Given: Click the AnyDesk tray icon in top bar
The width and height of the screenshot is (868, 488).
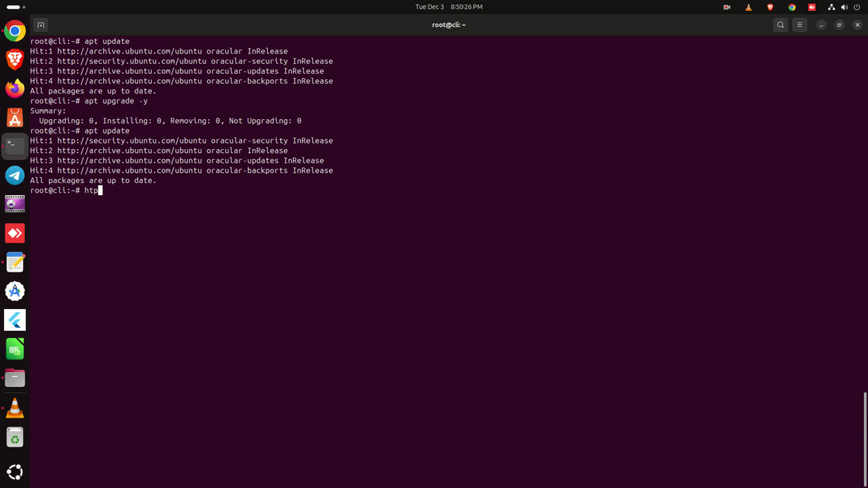Looking at the screenshot, I should (x=812, y=7).
